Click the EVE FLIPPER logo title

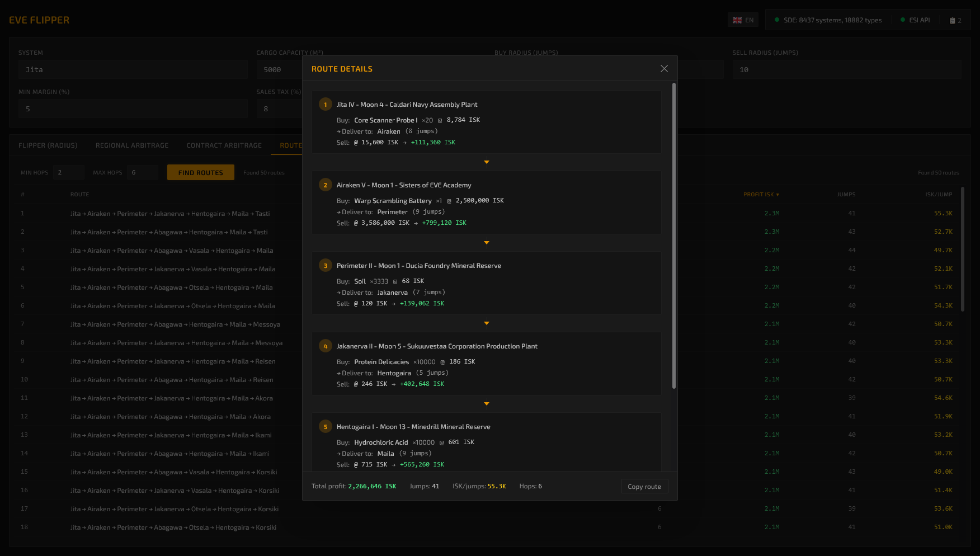(39, 20)
